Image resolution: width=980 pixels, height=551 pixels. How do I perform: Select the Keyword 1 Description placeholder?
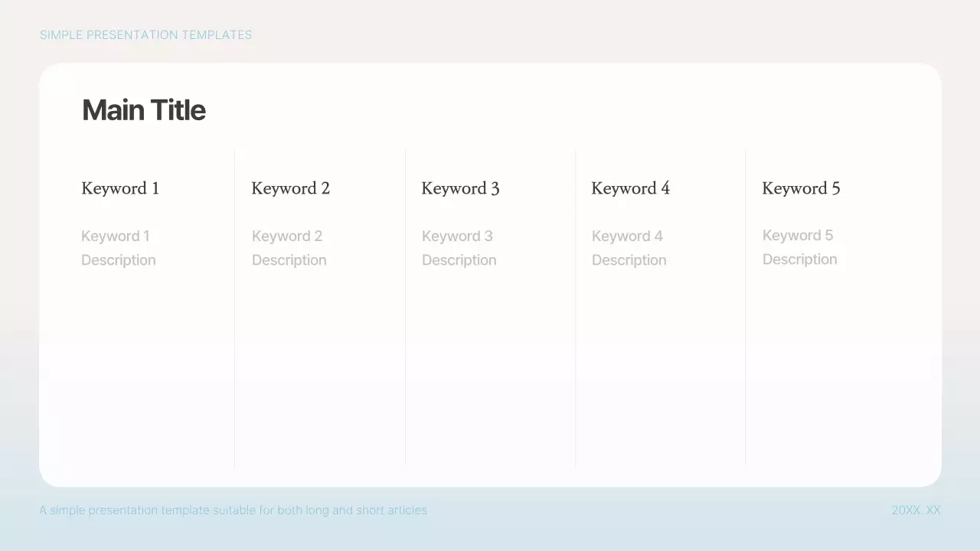coord(119,247)
